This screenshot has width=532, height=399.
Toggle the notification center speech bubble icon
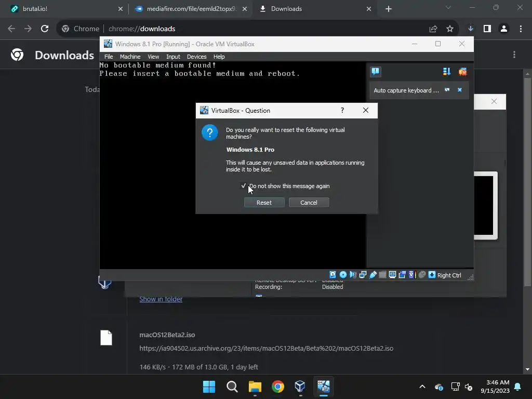click(x=375, y=72)
